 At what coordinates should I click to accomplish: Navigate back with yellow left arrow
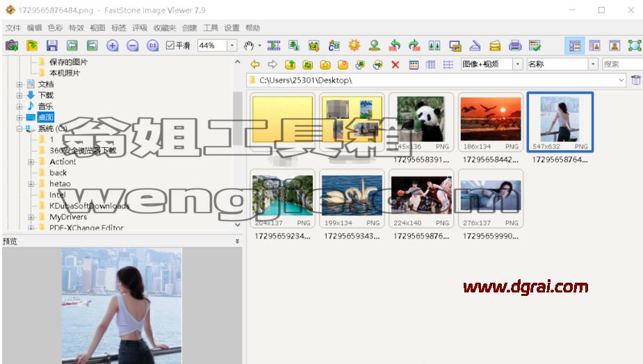pos(255,65)
